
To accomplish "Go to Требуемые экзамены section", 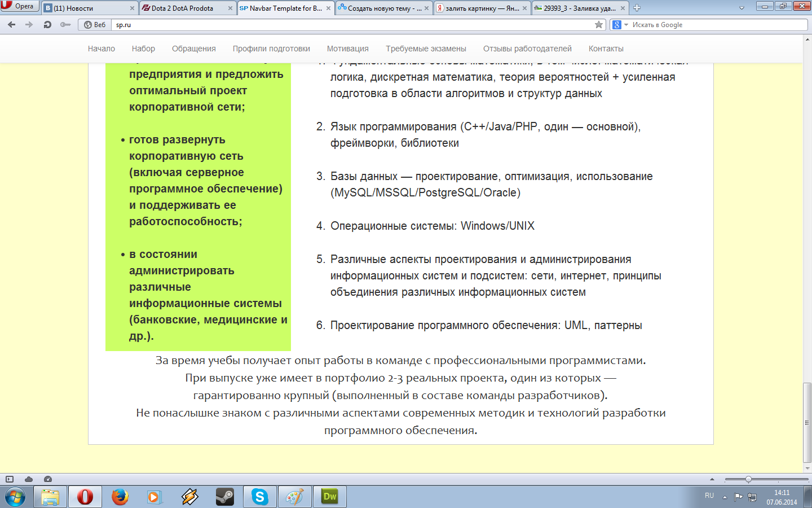I will click(x=426, y=49).
